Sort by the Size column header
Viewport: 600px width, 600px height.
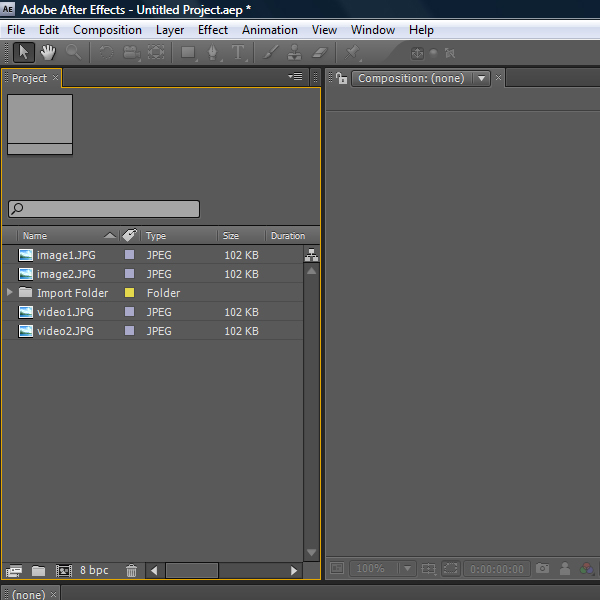pos(231,236)
